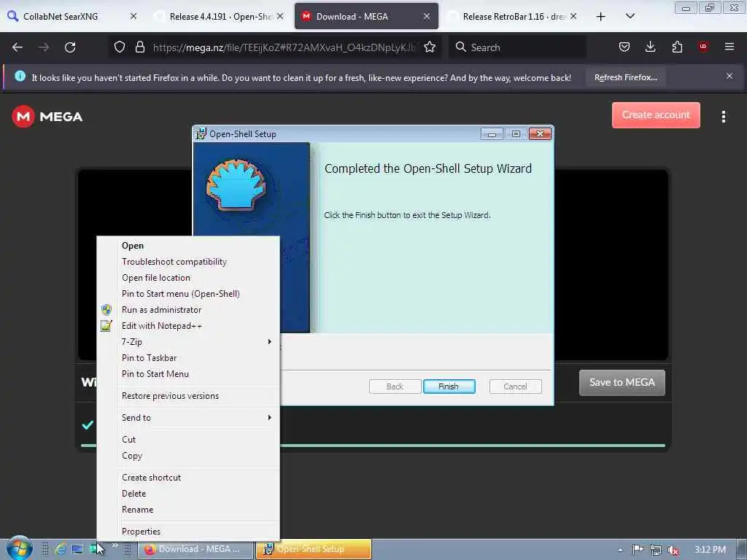This screenshot has height=560, width=747.
Task: Open Internet Explorer from quick launch
Action: click(60, 549)
